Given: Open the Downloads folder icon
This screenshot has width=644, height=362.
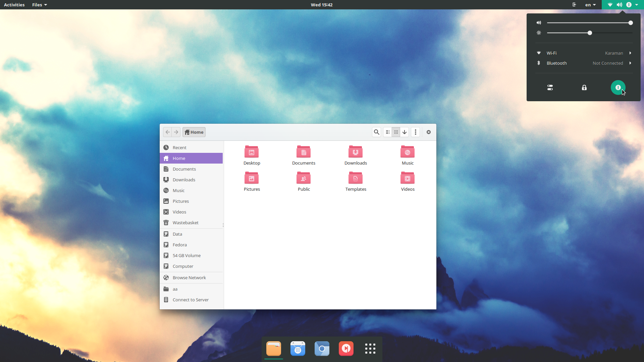Looking at the screenshot, I should [x=355, y=152].
